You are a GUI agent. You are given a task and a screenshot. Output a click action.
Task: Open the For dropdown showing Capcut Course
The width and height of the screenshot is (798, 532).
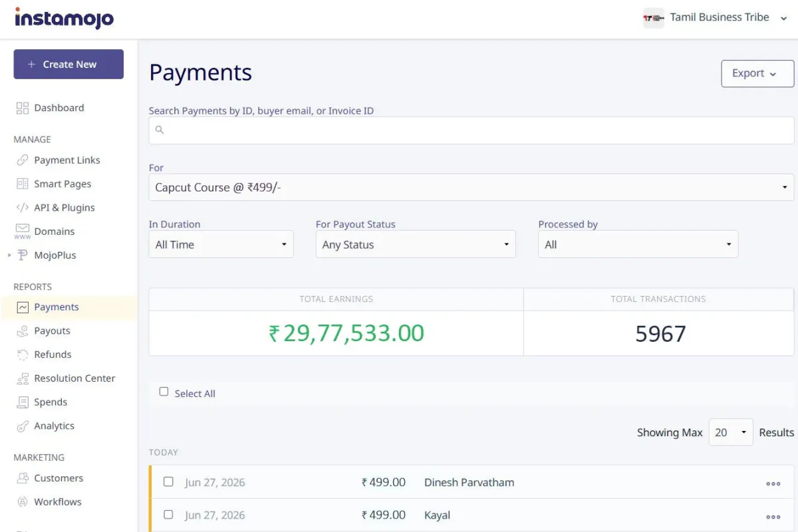(471, 188)
